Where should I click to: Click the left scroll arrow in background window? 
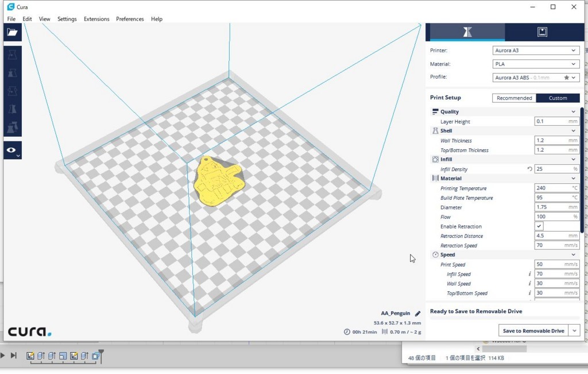coord(478,349)
